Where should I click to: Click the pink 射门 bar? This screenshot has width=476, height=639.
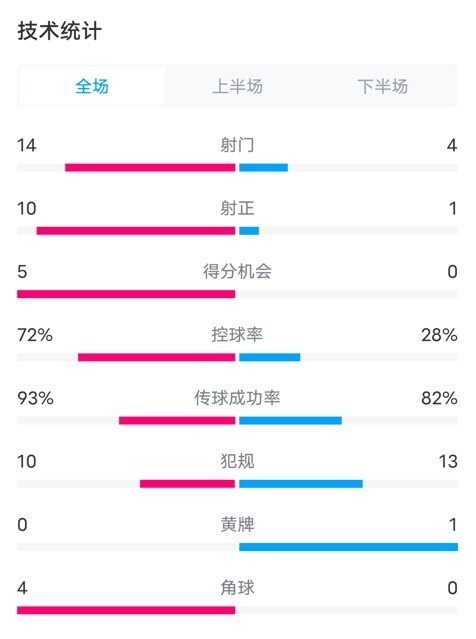(150, 167)
